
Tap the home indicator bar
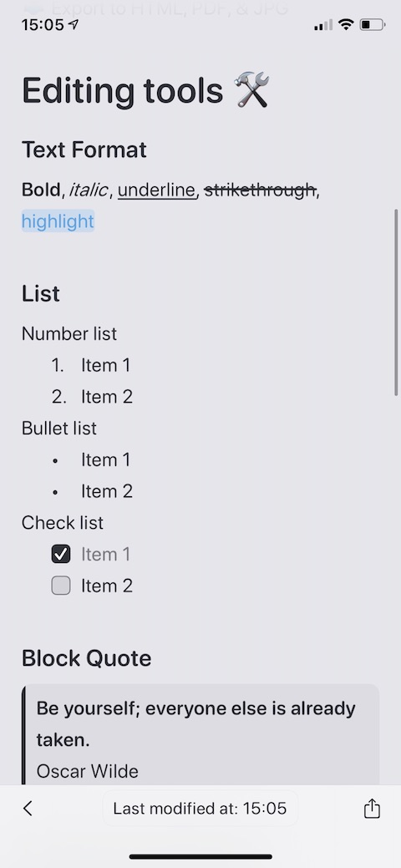point(200,857)
